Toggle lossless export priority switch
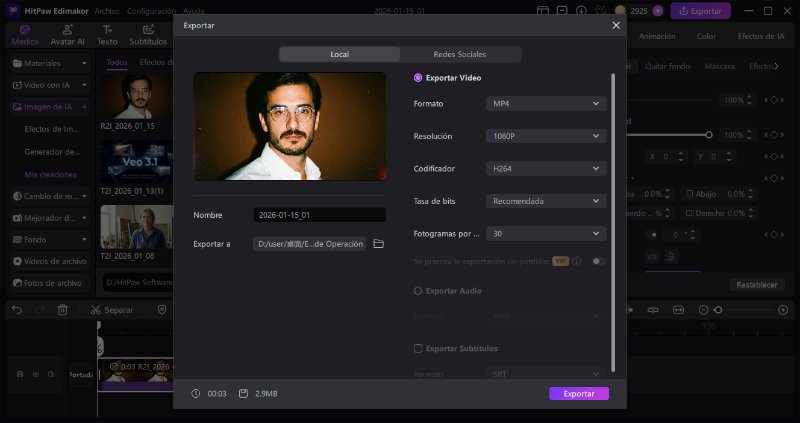This screenshot has height=423, width=800. point(598,261)
